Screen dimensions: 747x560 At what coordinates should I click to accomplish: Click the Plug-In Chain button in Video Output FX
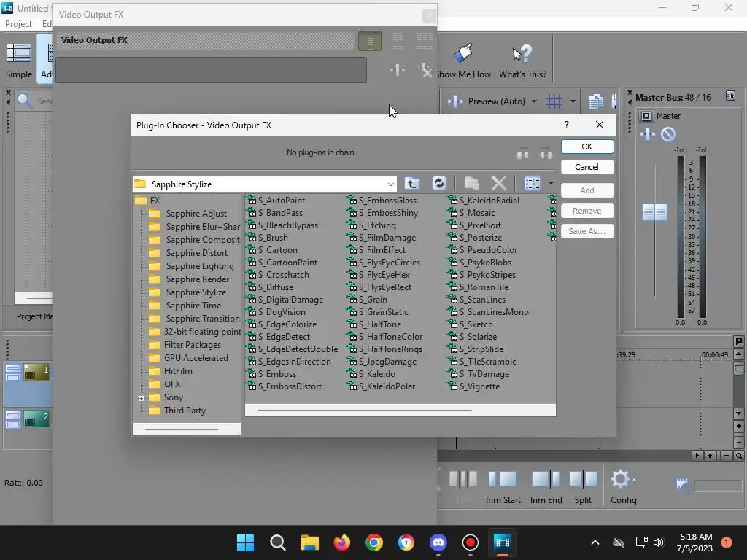coord(398,71)
